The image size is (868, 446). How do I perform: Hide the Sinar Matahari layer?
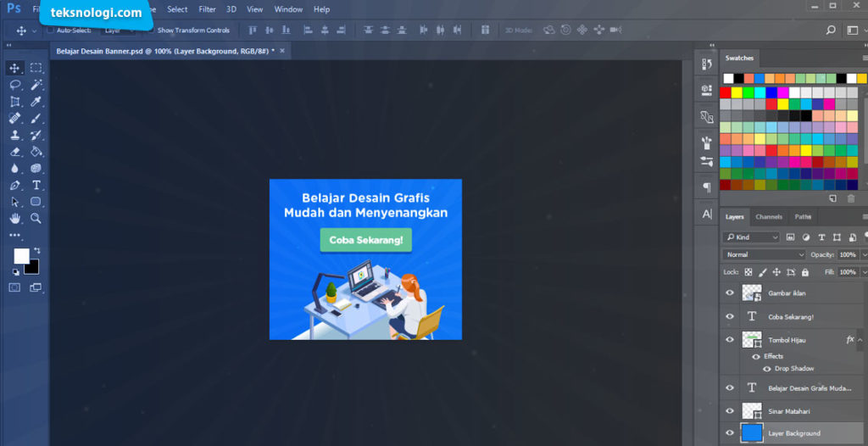point(730,411)
